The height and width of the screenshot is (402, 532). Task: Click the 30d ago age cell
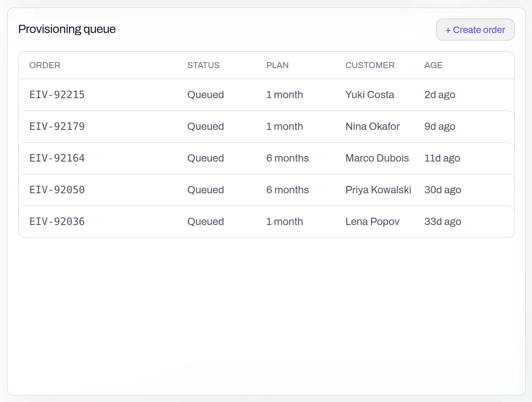[x=443, y=190]
